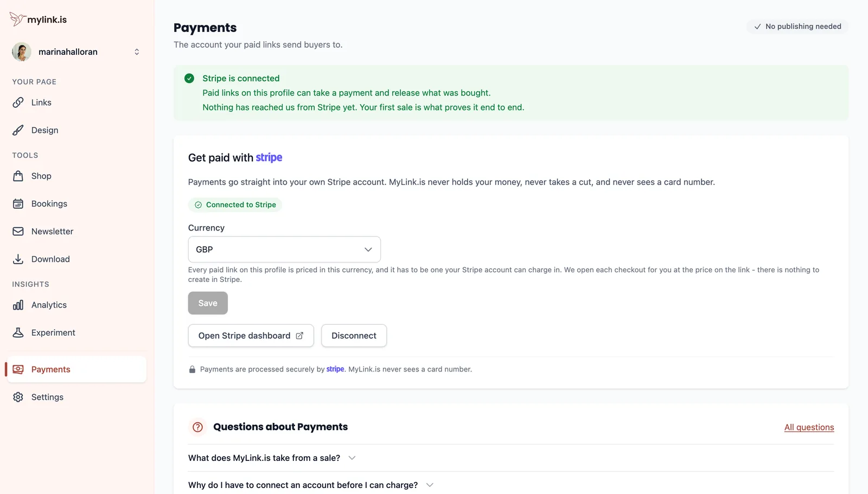Click the Experiment flask icon

(18, 333)
